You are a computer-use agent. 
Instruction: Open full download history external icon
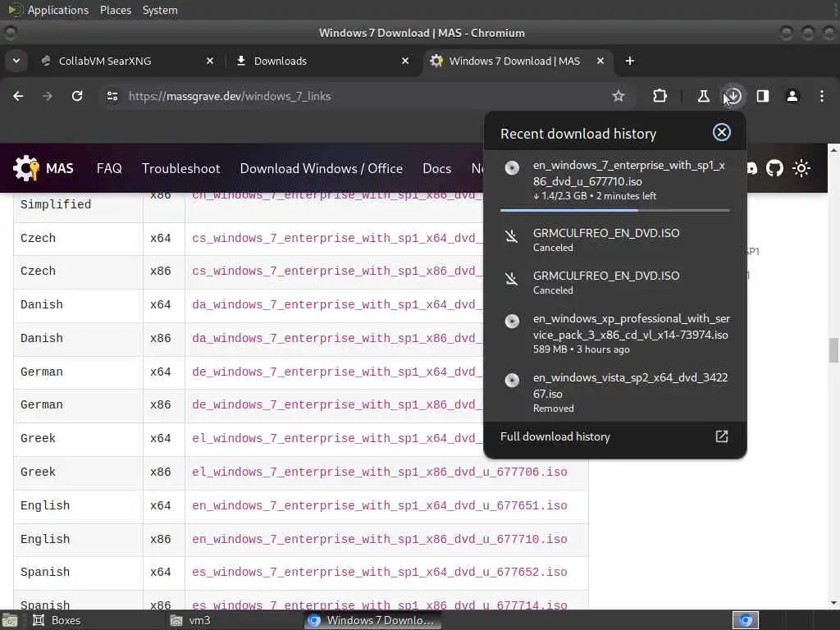pos(722,436)
